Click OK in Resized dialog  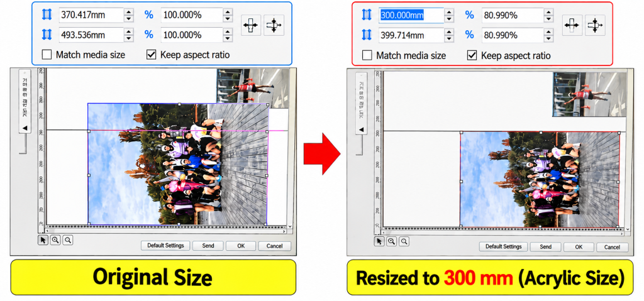click(x=579, y=247)
